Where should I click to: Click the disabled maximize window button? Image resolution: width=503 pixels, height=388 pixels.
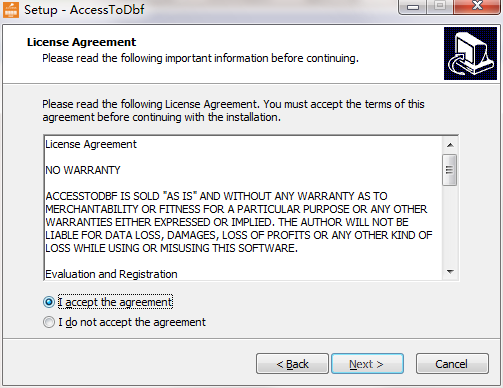(440, 6)
